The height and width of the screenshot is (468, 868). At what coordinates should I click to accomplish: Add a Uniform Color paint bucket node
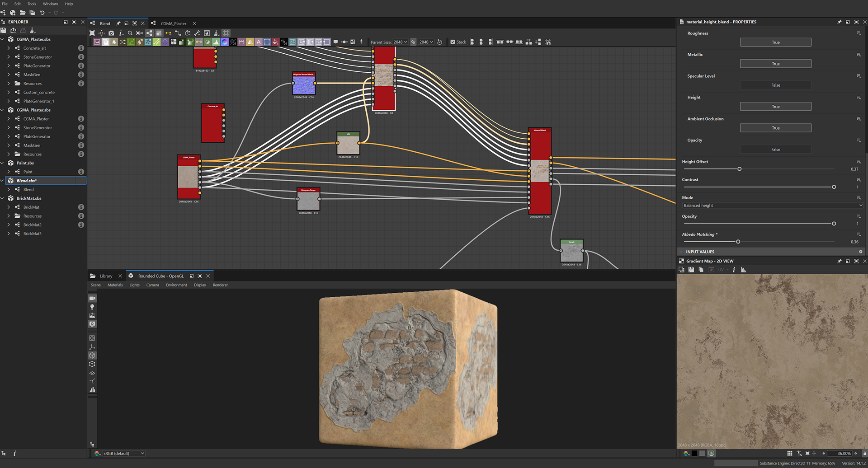tap(276, 42)
